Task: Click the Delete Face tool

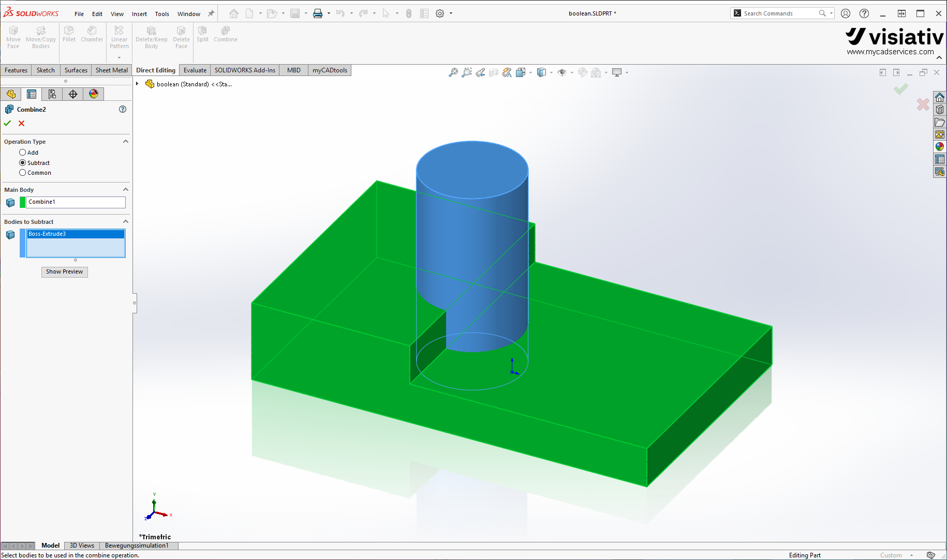Action: click(x=181, y=37)
